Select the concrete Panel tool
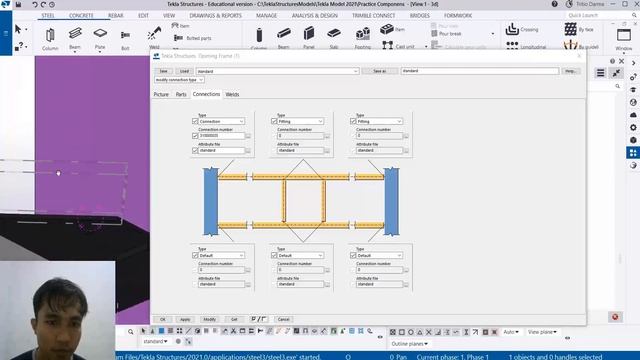Screen dimensions: 640x360 [309, 38]
